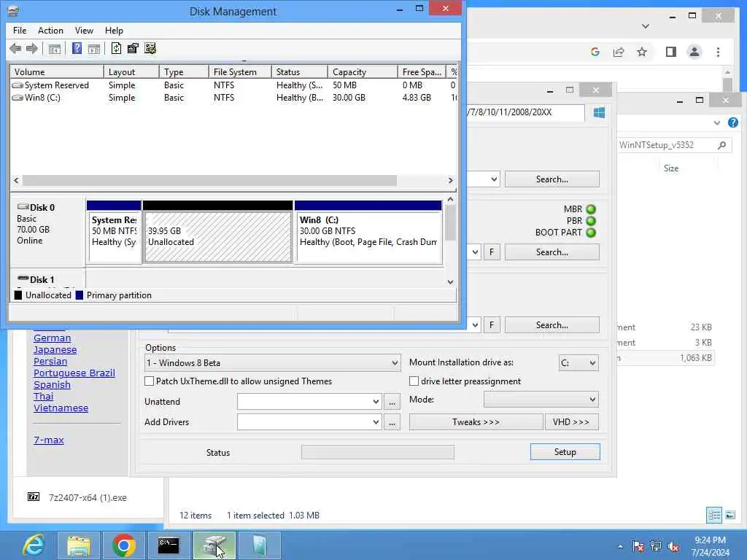Open the '1 - Windows 8 Beta' dropdown
The image size is (747, 560).
(x=273, y=363)
